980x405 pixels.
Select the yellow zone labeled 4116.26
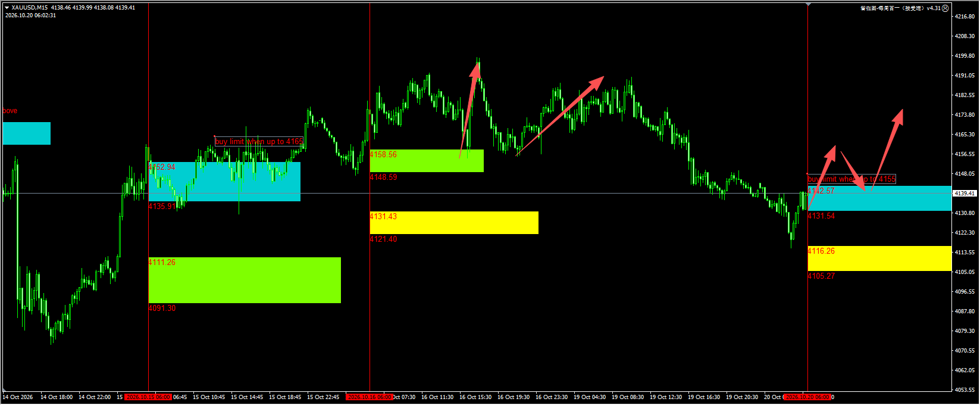coord(879,258)
